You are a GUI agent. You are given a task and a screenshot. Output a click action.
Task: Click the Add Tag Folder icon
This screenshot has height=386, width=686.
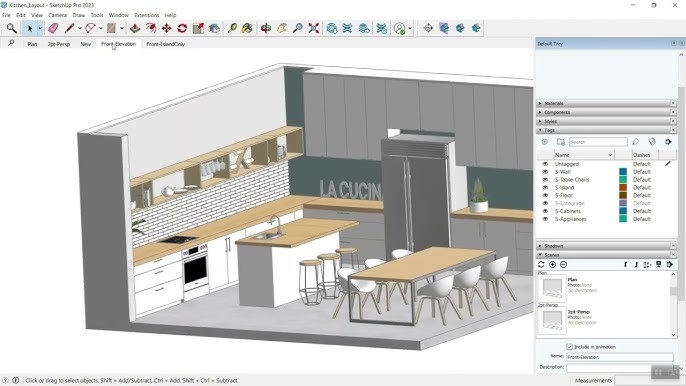pos(560,142)
